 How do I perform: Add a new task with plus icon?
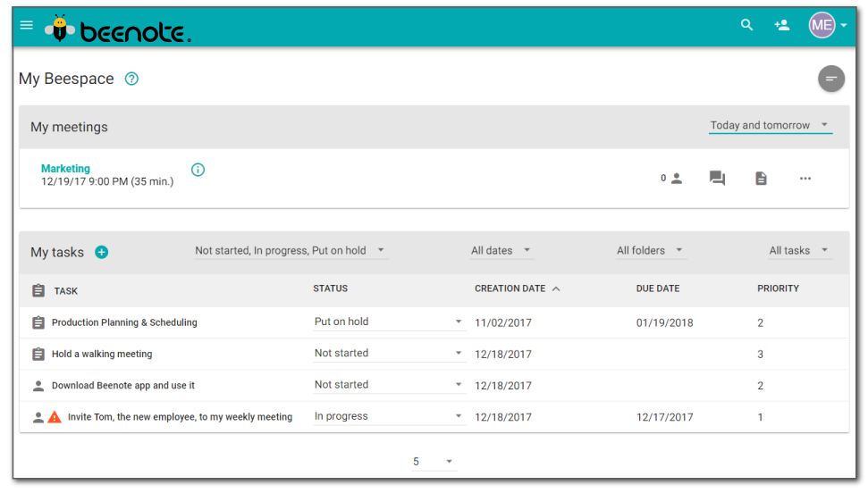click(x=101, y=253)
